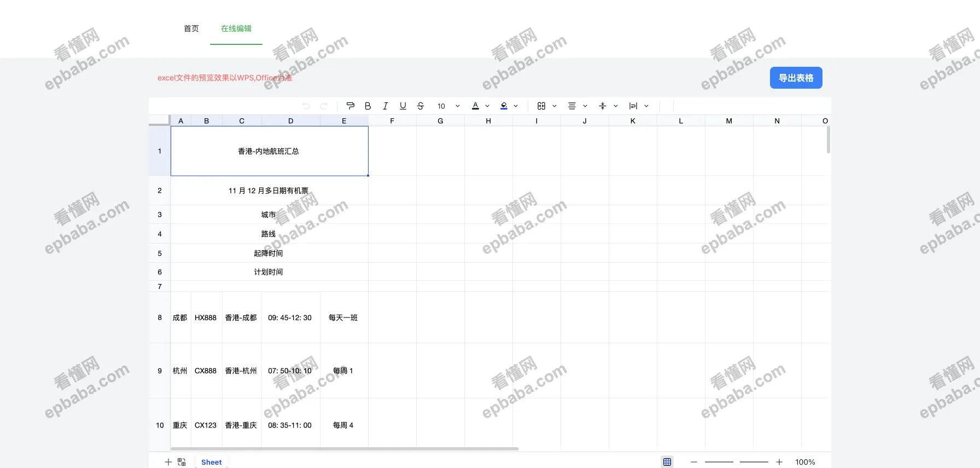Select cell 每天一班
This screenshot has height=468, width=980.
pos(344,317)
